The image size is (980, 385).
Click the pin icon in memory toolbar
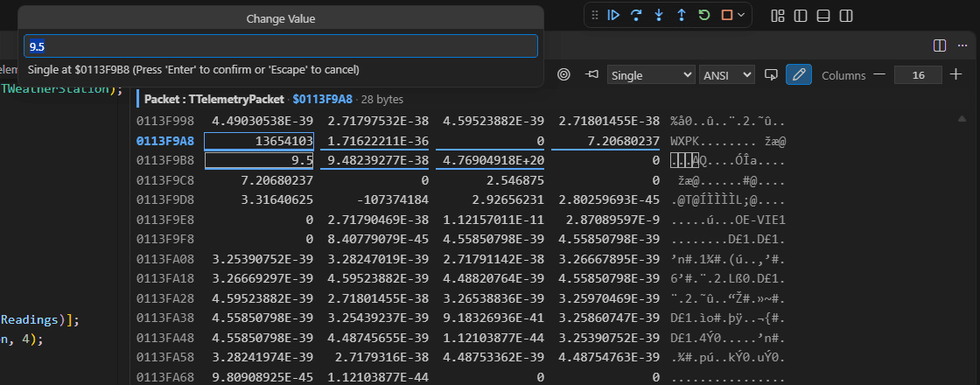[x=591, y=75]
